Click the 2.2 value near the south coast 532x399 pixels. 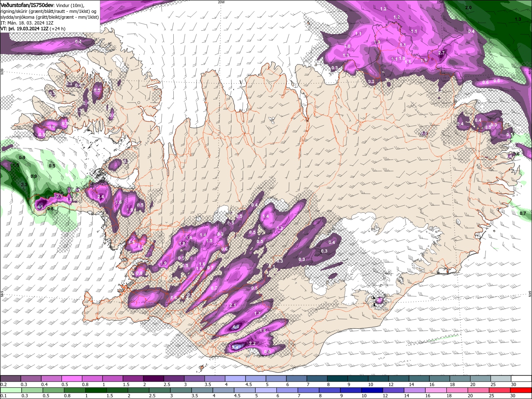[x=252, y=343]
